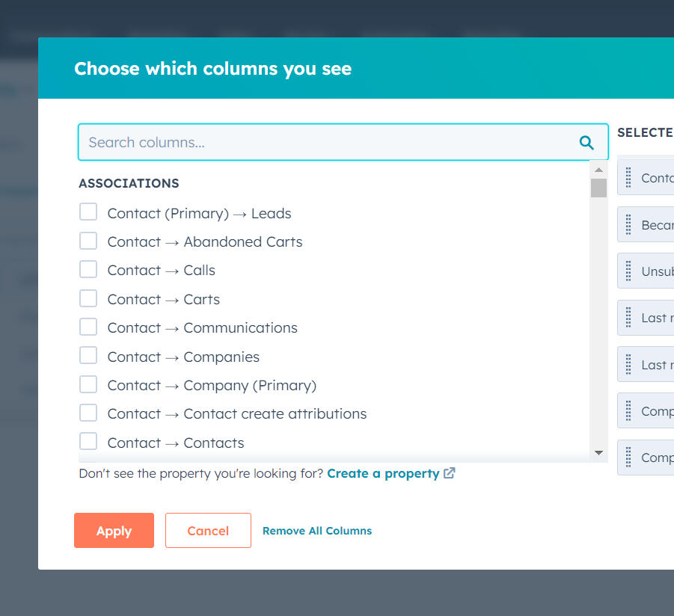Click drag handle of the first Last column

click(x=628, y=318)
